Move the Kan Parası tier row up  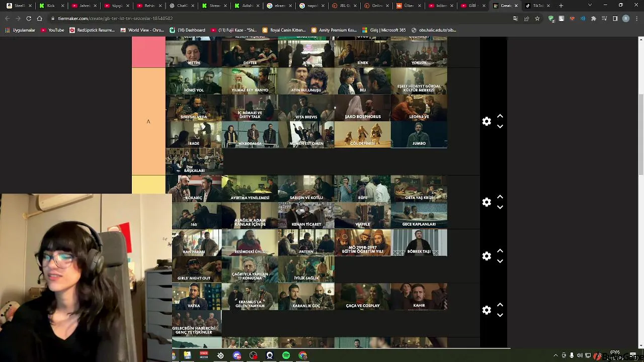coord(500,250)
